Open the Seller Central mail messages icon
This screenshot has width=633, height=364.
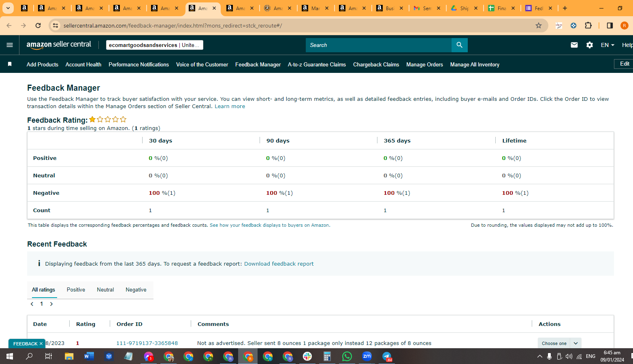coord(574,45)
